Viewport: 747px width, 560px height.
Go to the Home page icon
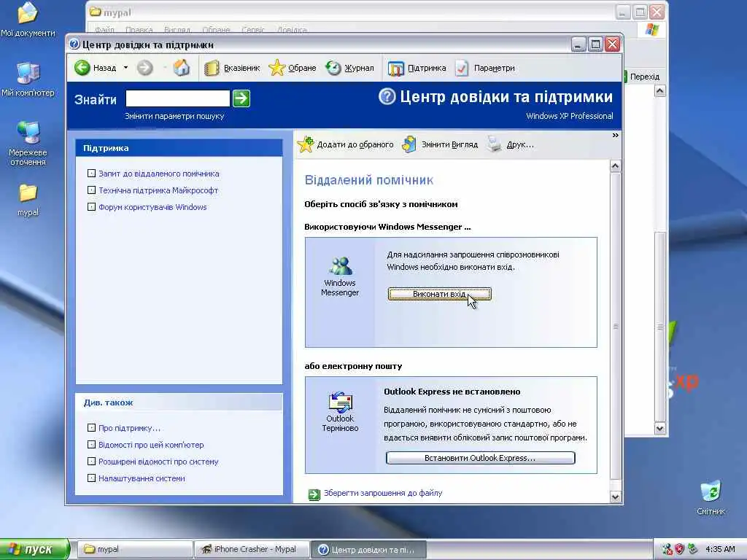coord(181,68)
